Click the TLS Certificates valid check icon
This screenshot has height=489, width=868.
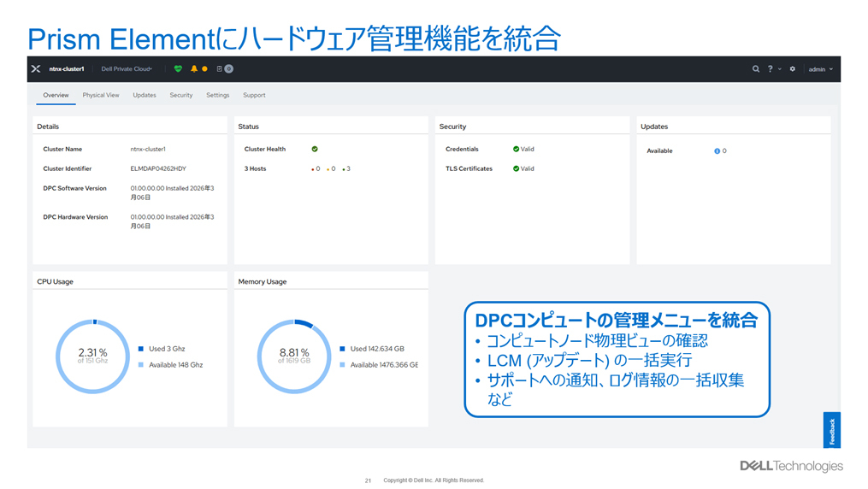pos(516,168)
